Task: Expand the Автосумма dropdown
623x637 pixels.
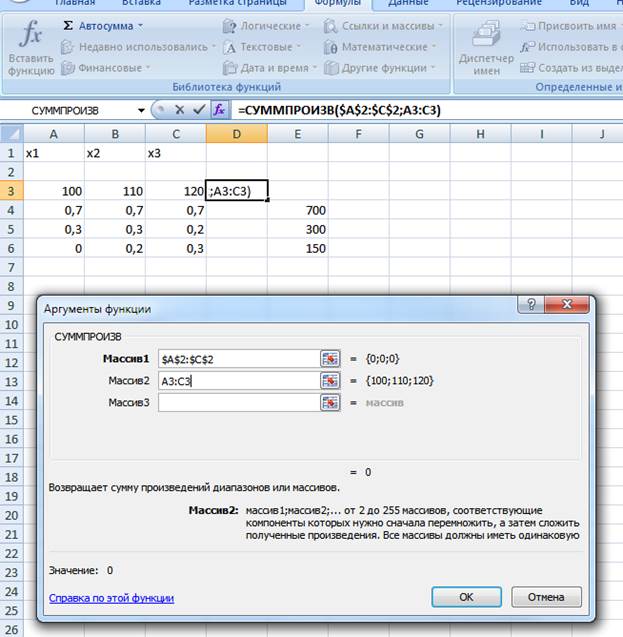Action: coord(103,25)
